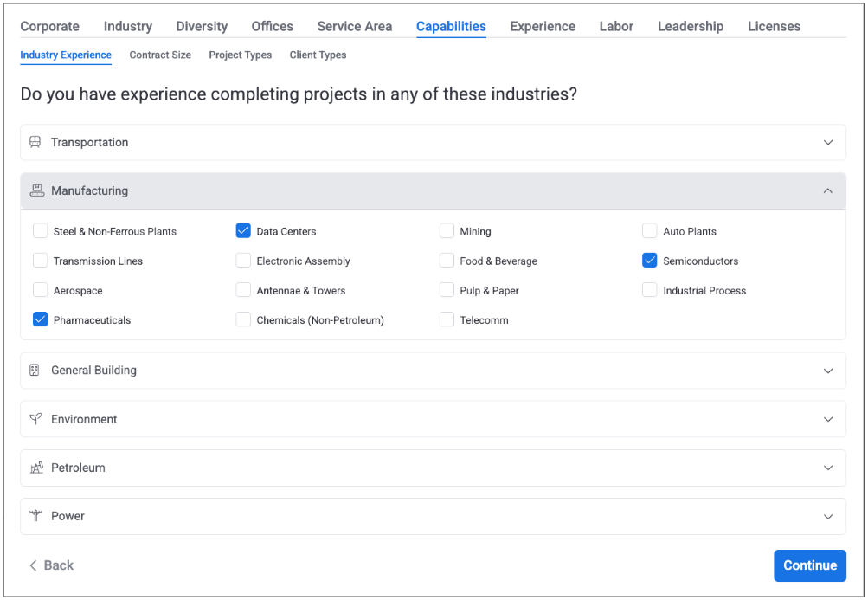The image size is (868, 600).
Task: Uncheck the Data Centers checkbox
Action: coord(243,231)
